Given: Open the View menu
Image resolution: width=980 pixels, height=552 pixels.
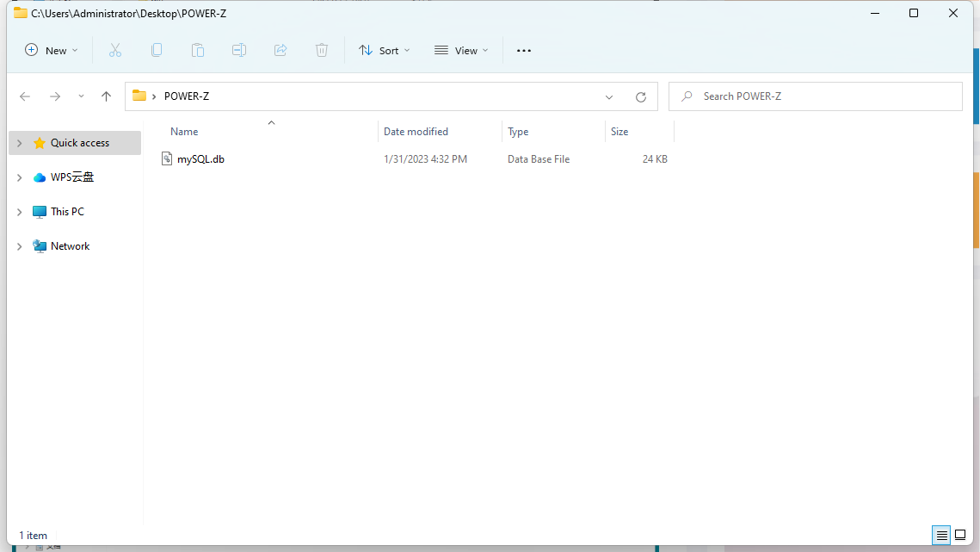Looking at the screenshot, I should (461, 51).
